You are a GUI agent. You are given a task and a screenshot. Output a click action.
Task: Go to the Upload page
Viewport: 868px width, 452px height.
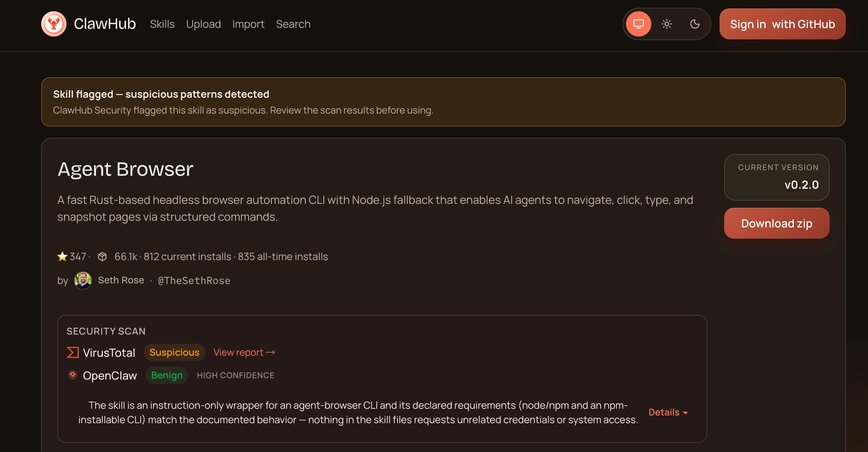[203, 24]
